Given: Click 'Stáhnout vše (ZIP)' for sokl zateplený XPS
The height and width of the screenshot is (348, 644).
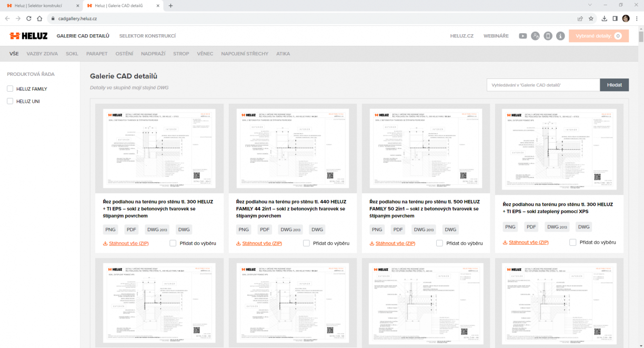Looking at the screenshot, I should pos(526,242).
